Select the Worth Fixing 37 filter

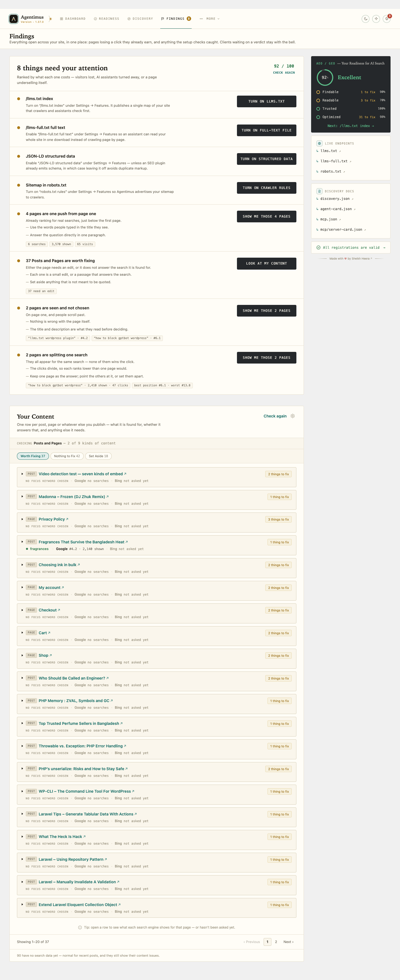[33, 456]
